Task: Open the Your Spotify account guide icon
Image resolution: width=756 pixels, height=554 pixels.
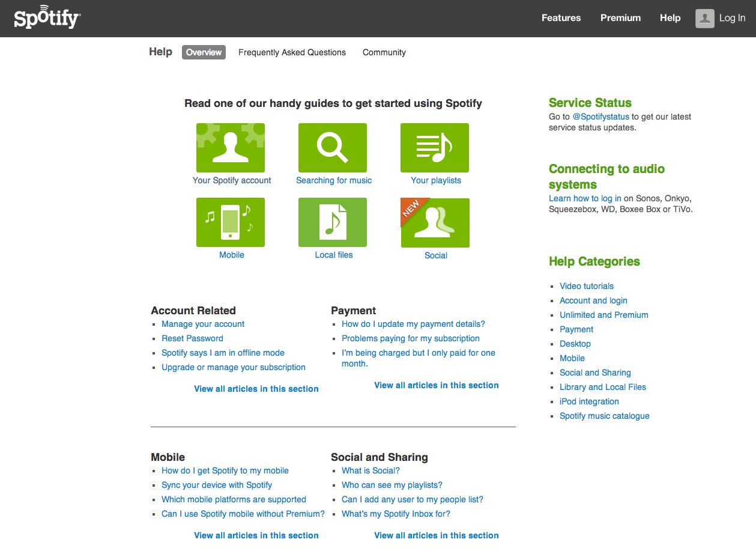Action: (x=231, y=148)
